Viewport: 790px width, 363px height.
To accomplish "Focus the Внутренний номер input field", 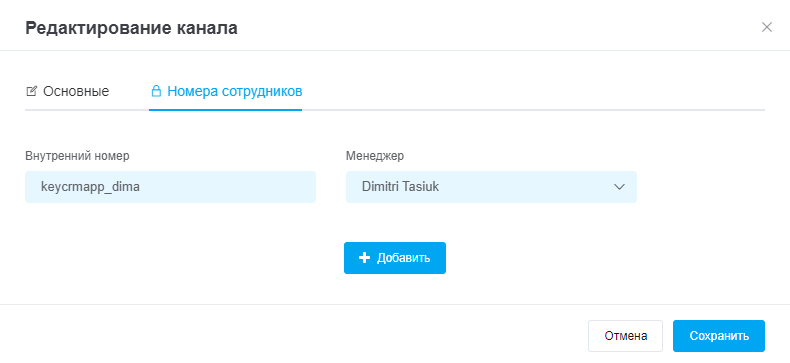I will click(170, 187).
